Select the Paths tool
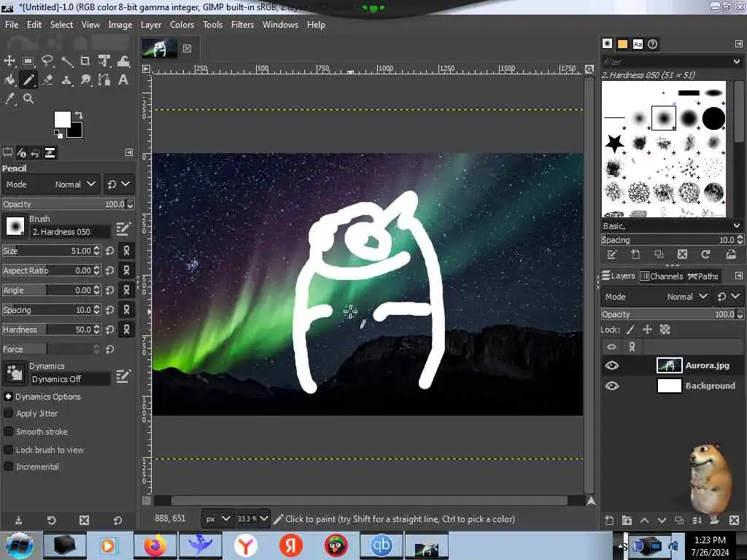 (104, 80)
